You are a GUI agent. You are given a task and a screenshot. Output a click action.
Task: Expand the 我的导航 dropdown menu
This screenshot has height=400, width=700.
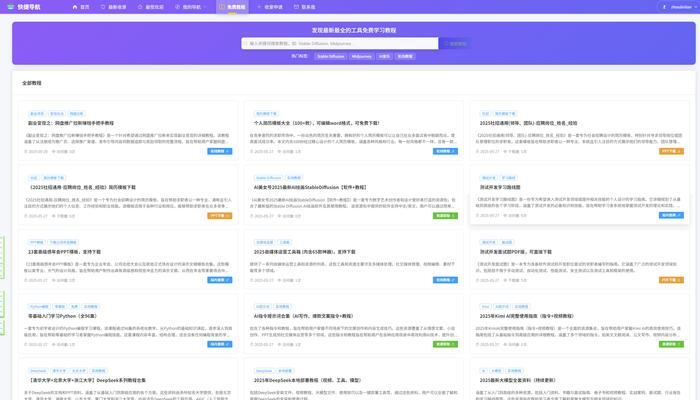191,7
